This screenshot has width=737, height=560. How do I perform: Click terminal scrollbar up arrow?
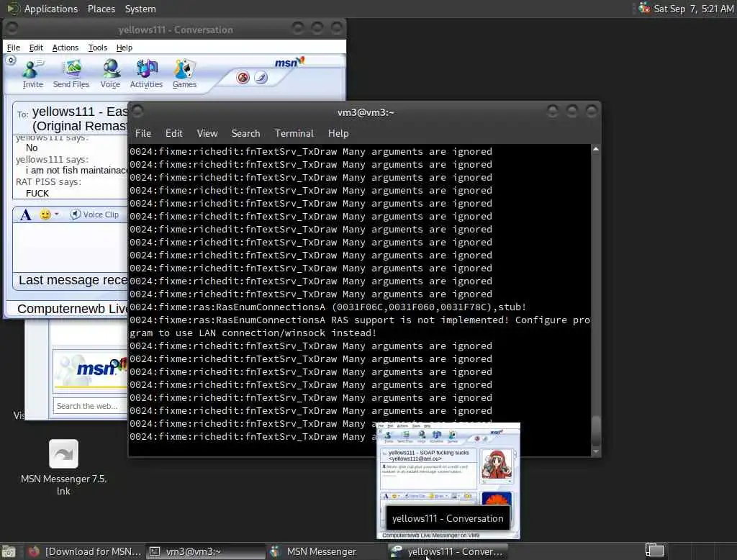(x=595, y=149)
